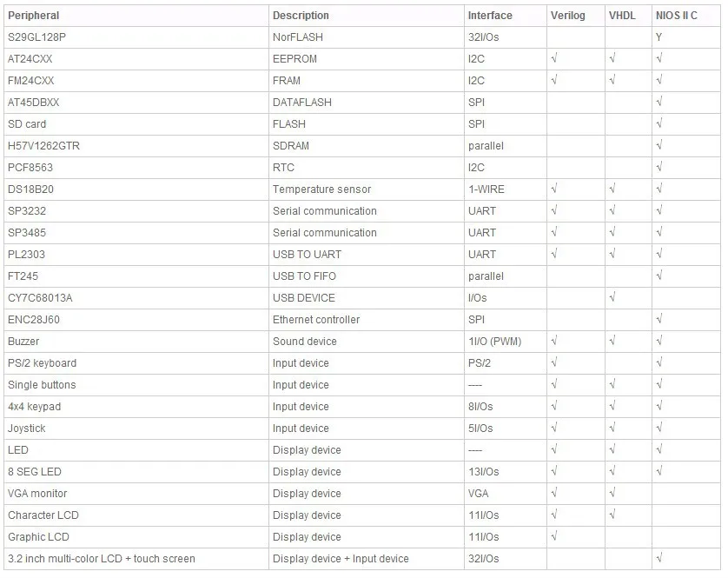The image size is (728, 578).
Task: Select the NIOS II C column header
Action: coord(676,16)
